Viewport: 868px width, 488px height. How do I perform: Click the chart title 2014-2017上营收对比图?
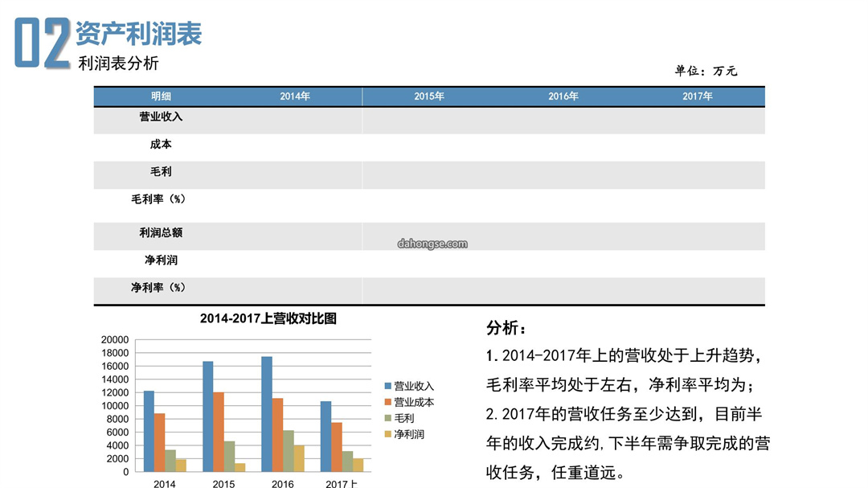coord(268,318)
